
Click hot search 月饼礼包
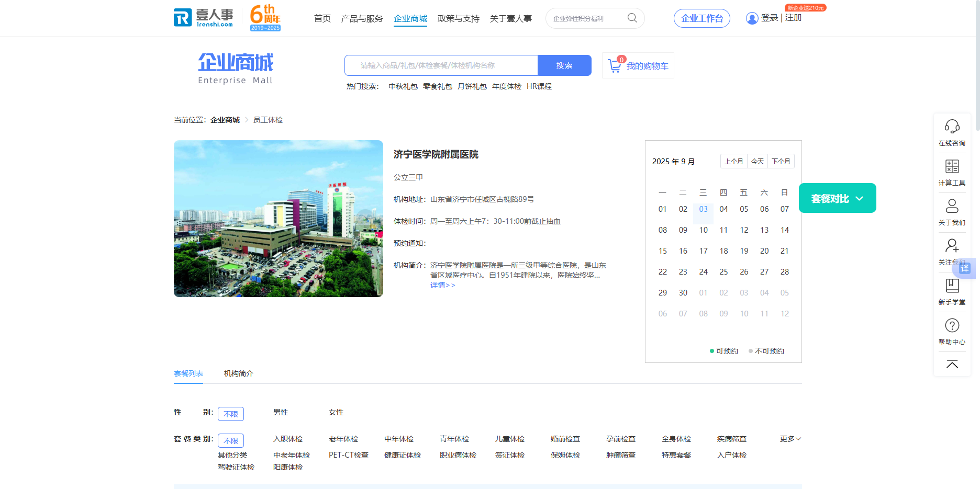[472, 86]
